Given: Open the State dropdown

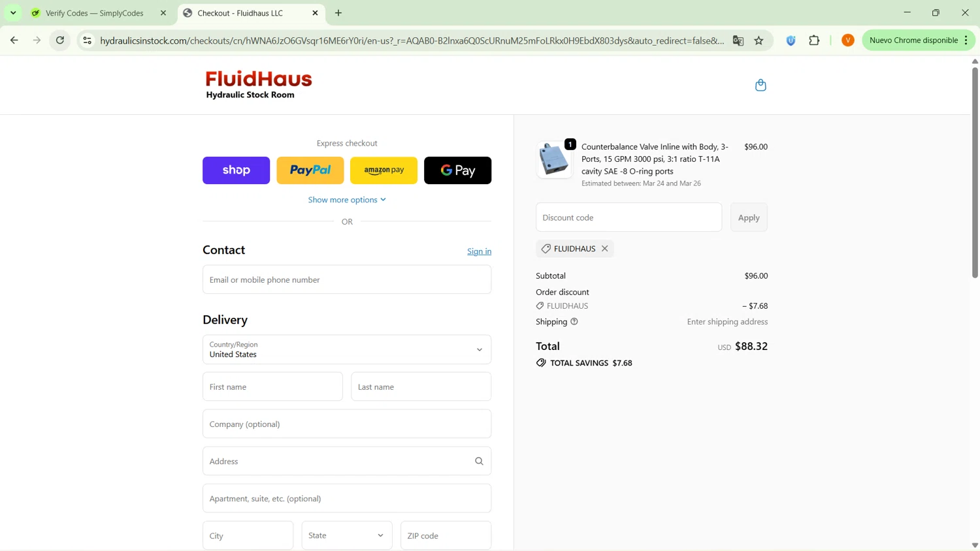Looking at the screenshot, I should [347, 535].
